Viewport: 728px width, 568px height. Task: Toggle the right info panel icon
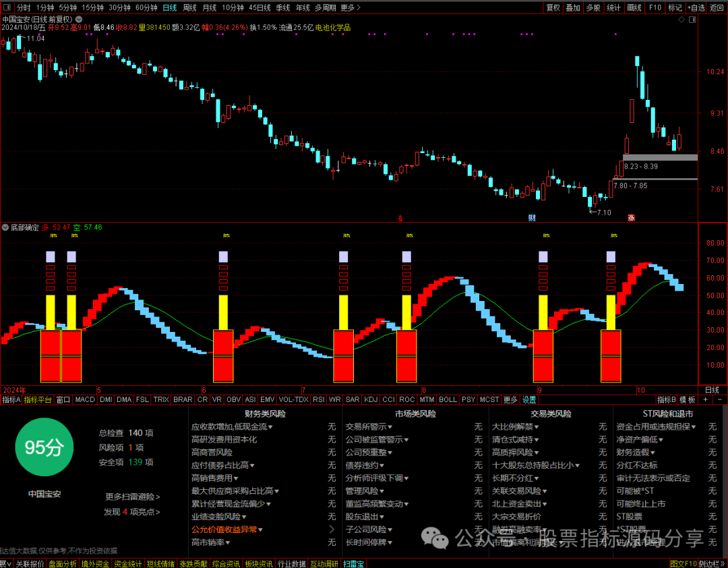click(693, 20)
